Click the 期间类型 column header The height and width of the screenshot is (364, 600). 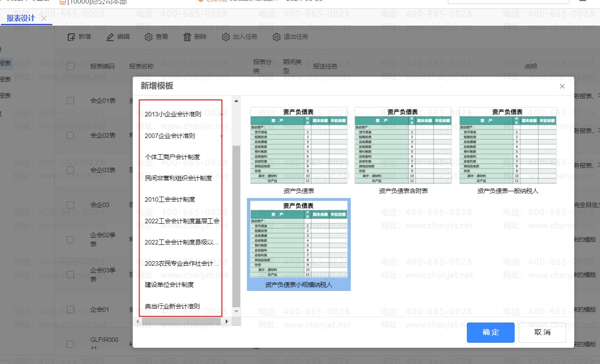[292, 66]
